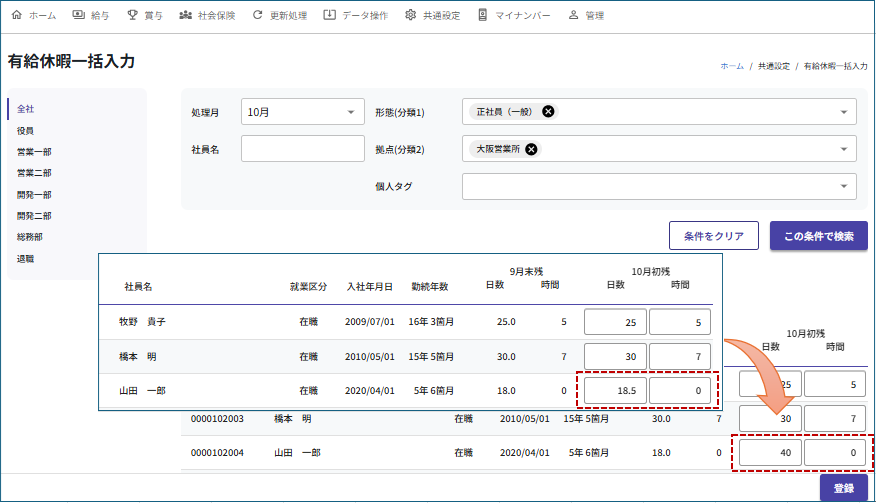Remove the 大阪営業所 chip with its X
876x503 pixels.
532,149
